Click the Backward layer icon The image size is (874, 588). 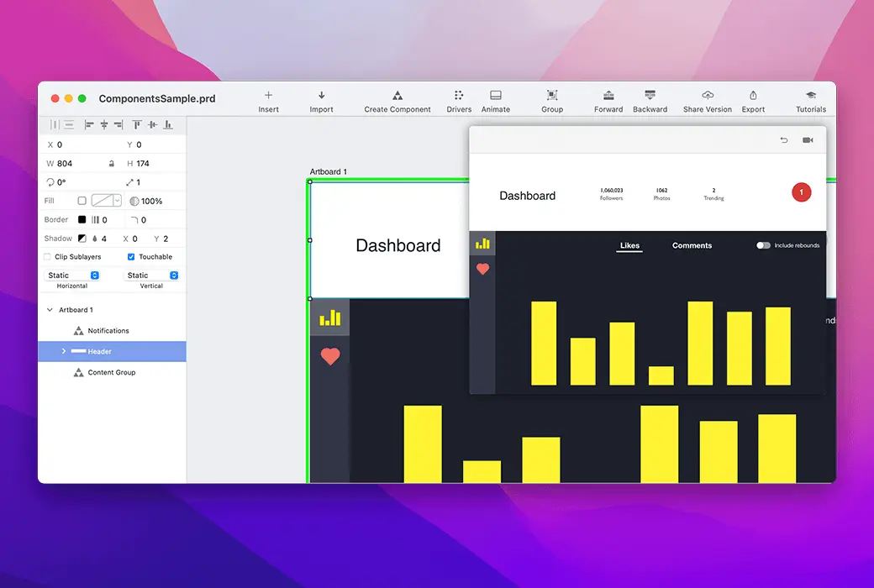click(x=650, y=95)
